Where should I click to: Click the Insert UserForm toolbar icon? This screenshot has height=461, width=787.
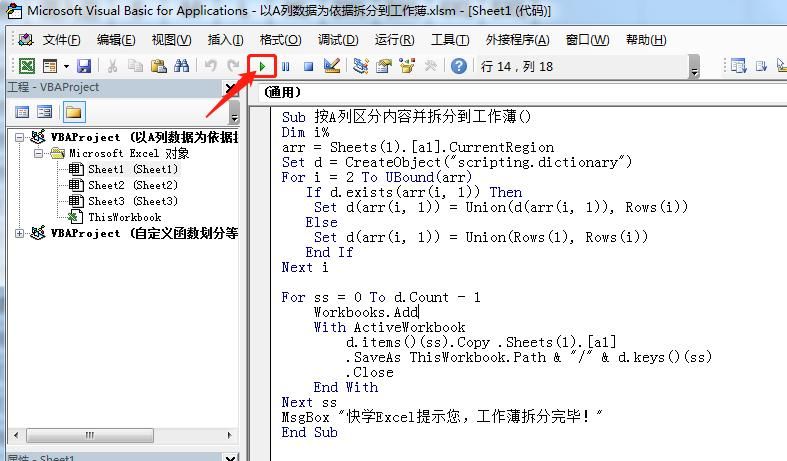[50, 66]
